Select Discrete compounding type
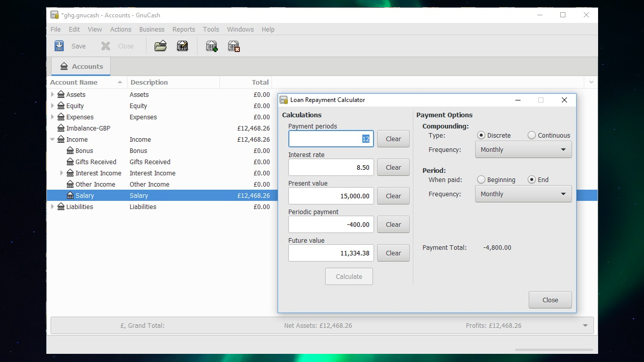The height and width of the screenshot is (362, 644). (481, 135)
